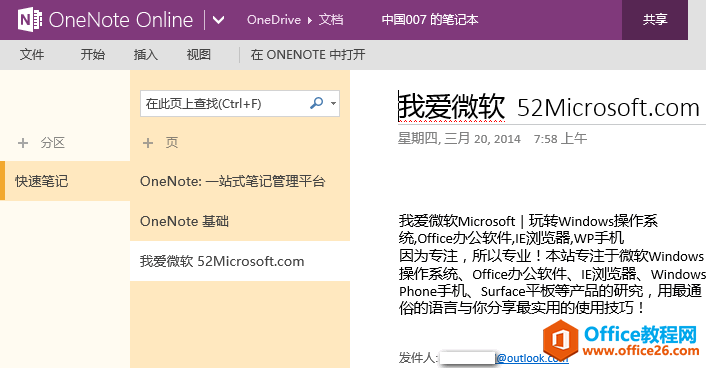Click the plus icon to add page

tap(148, 143)
